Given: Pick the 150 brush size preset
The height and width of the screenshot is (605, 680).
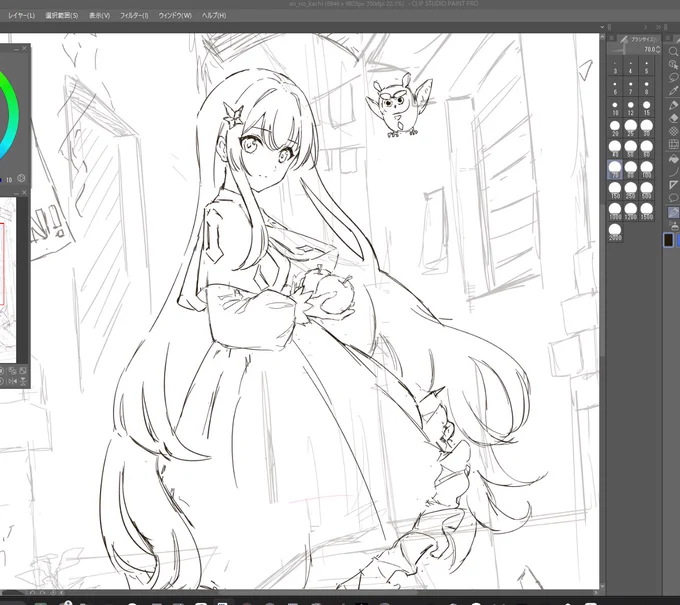Looking at the screenshot, I should [615, 190].
